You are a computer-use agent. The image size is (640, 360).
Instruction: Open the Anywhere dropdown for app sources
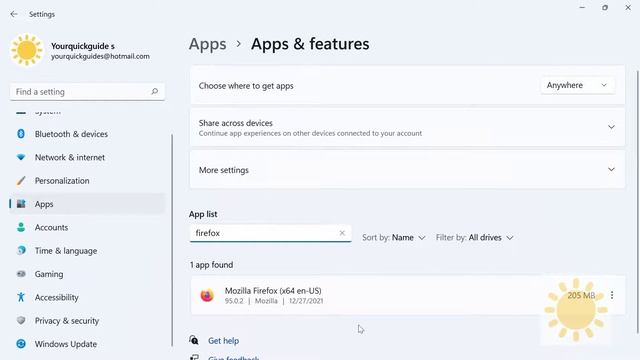(578, 85)
